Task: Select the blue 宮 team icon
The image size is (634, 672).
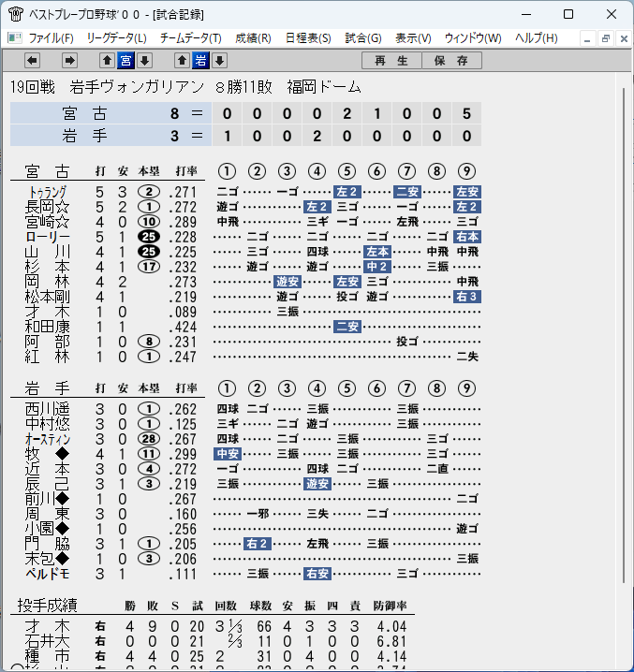Action: pyautogui.click(x=125, y=61)
